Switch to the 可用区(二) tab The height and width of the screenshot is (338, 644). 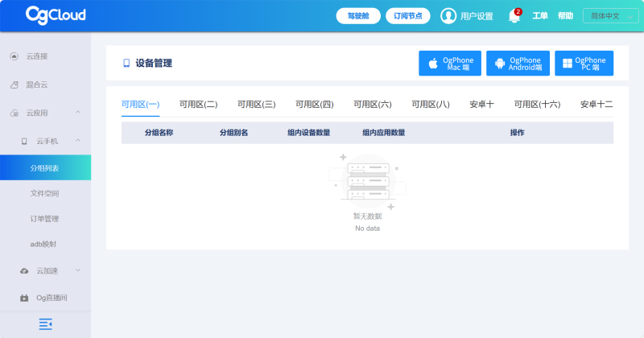[198, 105]
